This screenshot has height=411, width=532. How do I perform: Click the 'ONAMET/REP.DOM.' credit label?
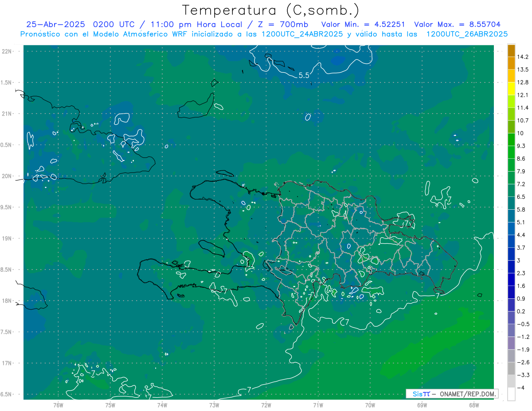468,394
